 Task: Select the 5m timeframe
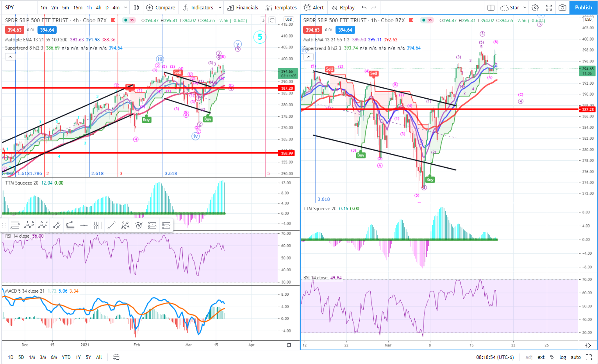click(x=66, y=7)
